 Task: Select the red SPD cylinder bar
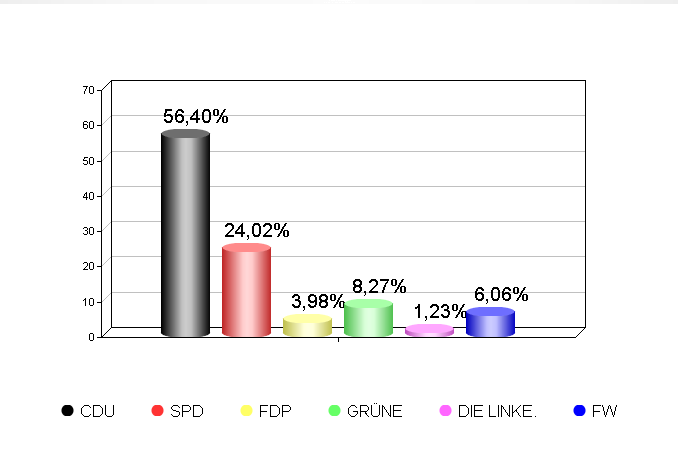(246, 290)
